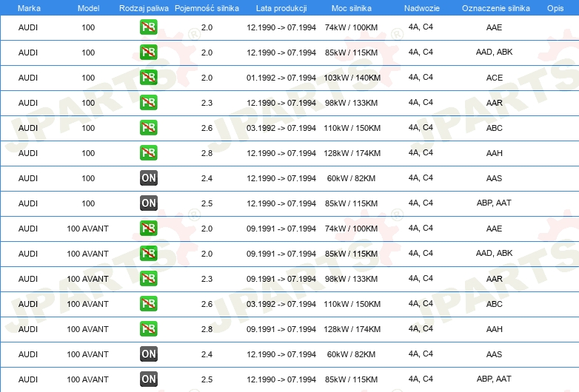This screenshot has width=579, height=392.
Task: Click the Oznaczenie silnika column header
Action: [x=495, y=8]
